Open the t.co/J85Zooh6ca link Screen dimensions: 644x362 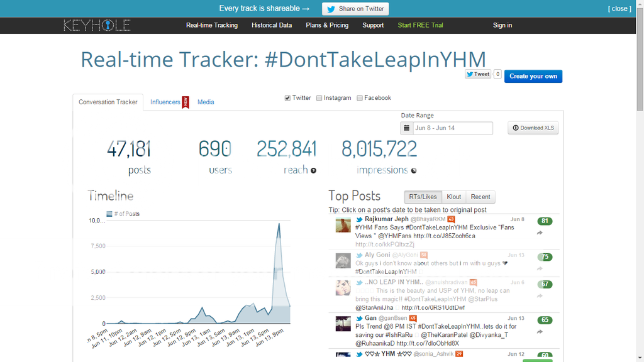pyautogui.click(x=444, y=236)
